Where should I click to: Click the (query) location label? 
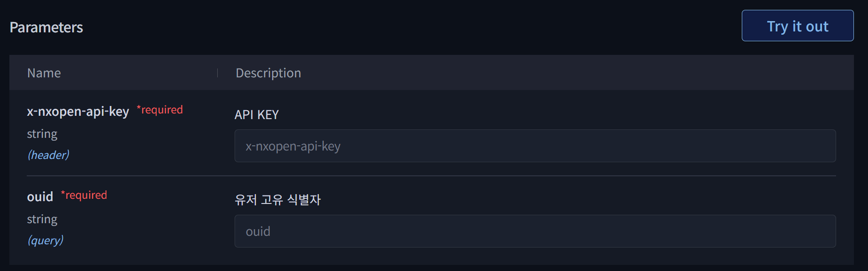46,240
